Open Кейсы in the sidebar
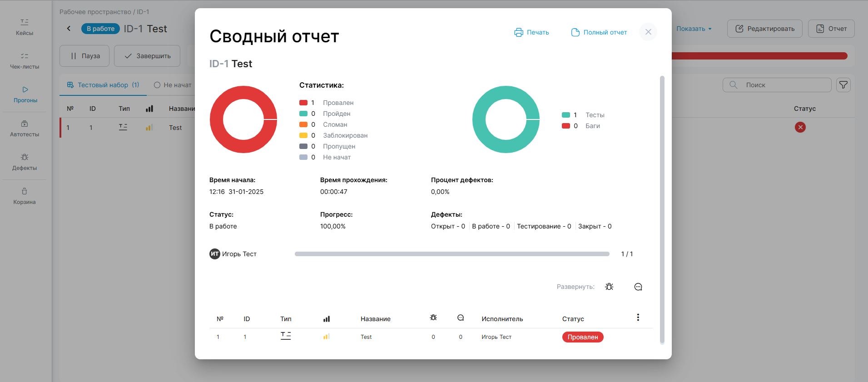This screenshot has width=868, height=382. click(25, 27)
